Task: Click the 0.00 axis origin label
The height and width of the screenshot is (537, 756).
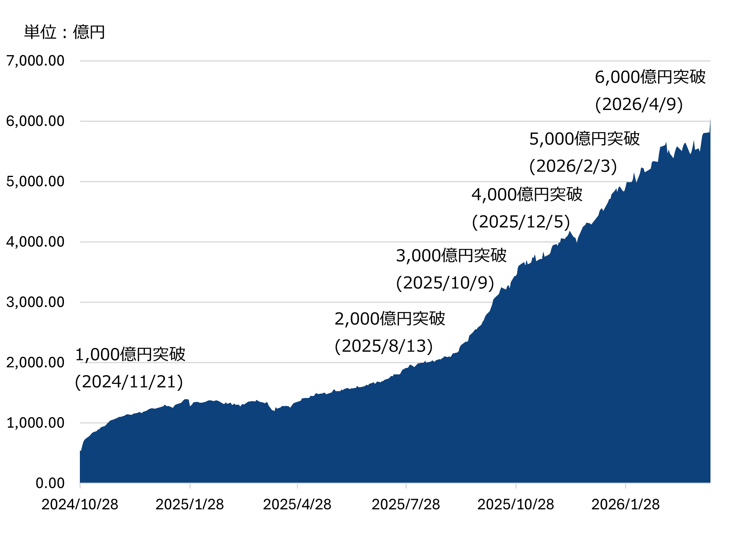Action: 50,483
